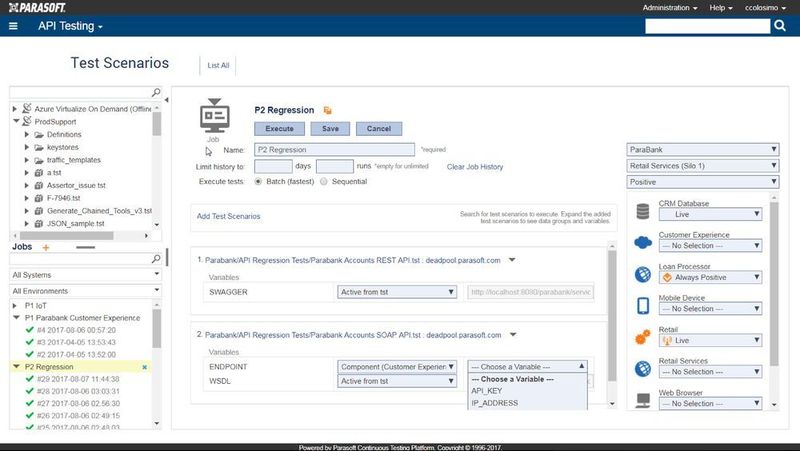Click the F-7946.tst file icon
This screenshot has width=800, height=451.
tap(39, 198)
